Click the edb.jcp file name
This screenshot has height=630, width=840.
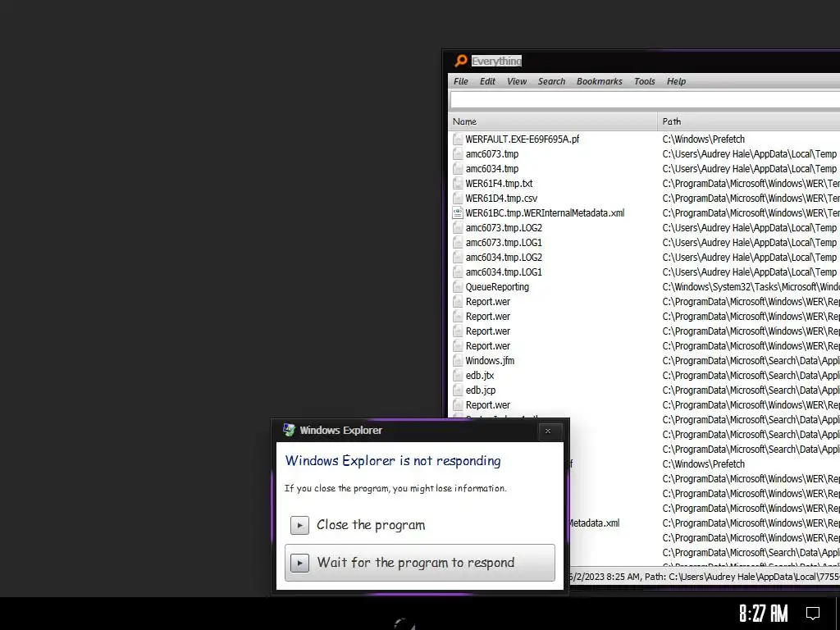[x=481, y=390]
